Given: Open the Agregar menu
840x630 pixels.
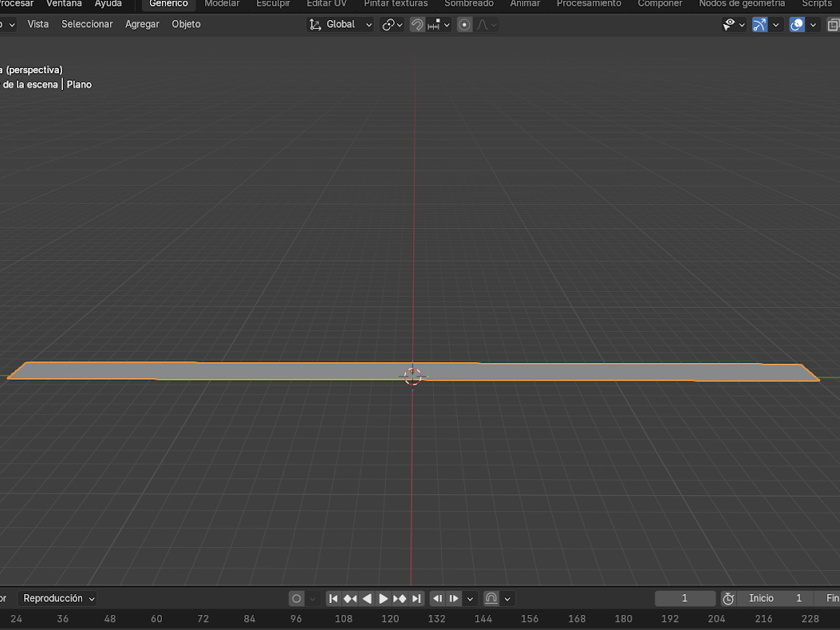Looking at the screenshot, I should [142, 25].
